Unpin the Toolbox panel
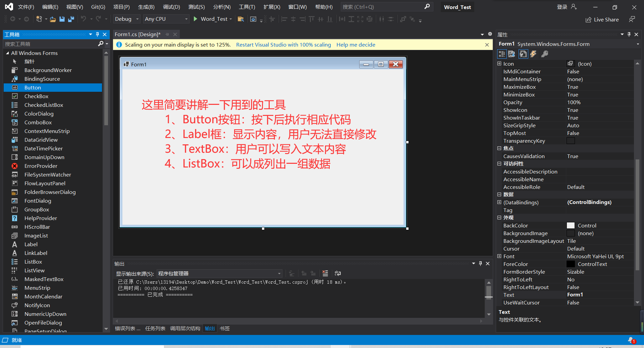The width and height of the screenshot is (644, 348). coord(97,34)
